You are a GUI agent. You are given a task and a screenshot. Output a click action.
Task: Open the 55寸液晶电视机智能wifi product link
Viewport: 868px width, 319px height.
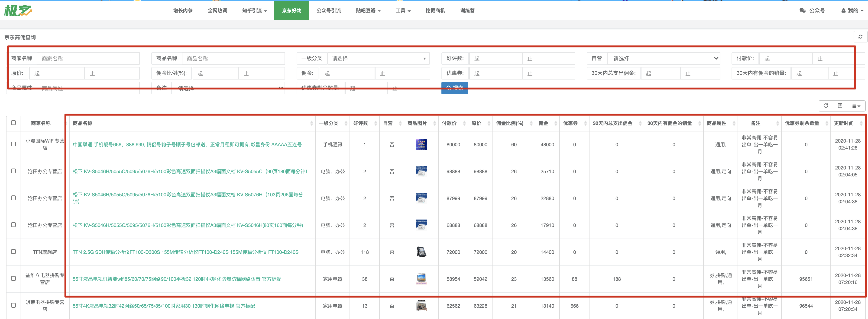pyautogui.click(x=177, y=279)
